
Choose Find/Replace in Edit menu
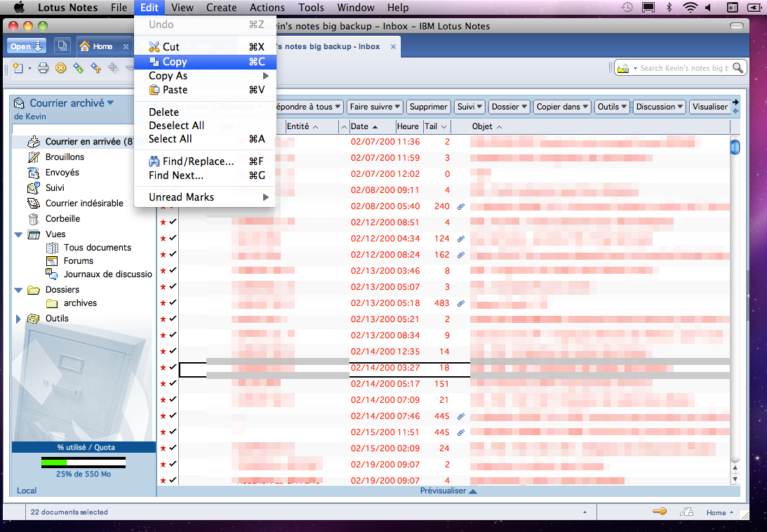point(206,161)
